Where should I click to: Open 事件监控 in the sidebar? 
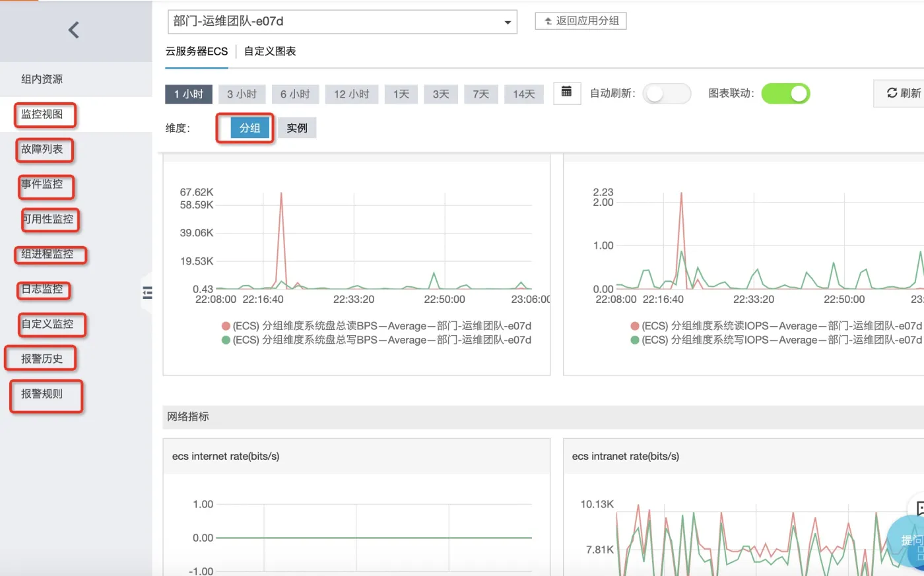[x=42, y=184]
